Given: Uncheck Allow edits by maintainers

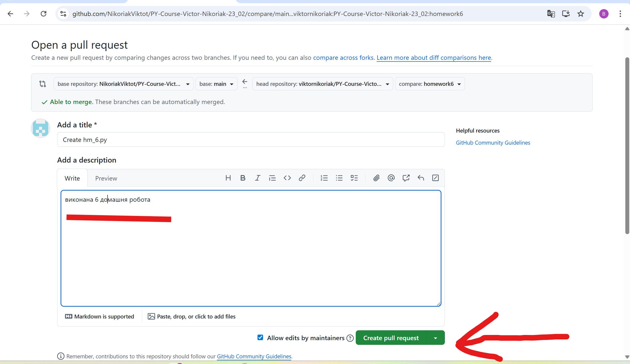Looking at the screenshot, I should coord(260,337).
